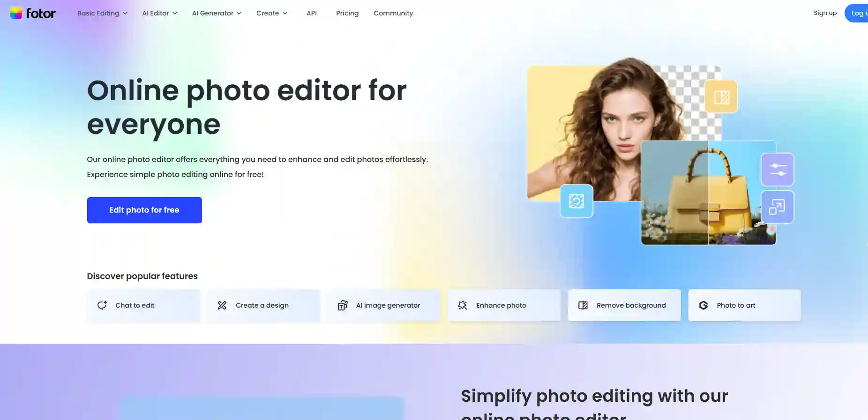Expand the Basic Editing dropdown chevron
The image size is (868, 420).
[125, 14]
